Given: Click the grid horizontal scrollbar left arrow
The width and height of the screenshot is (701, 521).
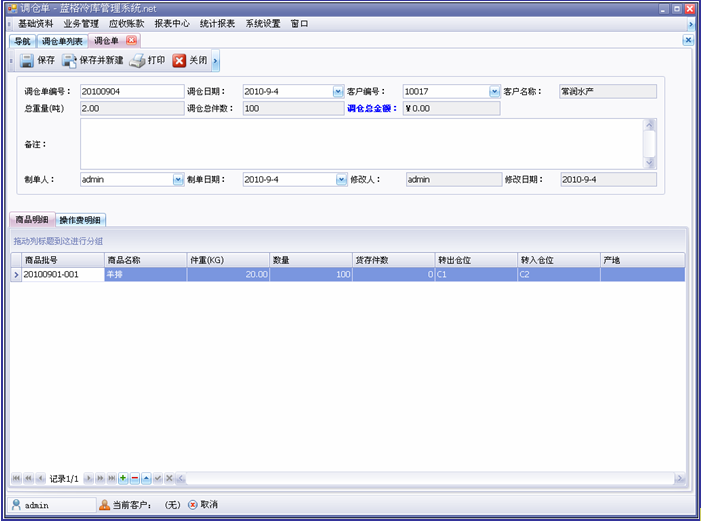Looking at the screenshot, I should click(x=181, y=479).
